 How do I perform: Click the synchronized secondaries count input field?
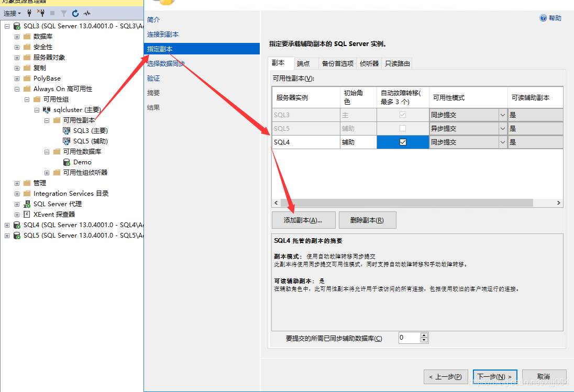(x=409, y=338)
